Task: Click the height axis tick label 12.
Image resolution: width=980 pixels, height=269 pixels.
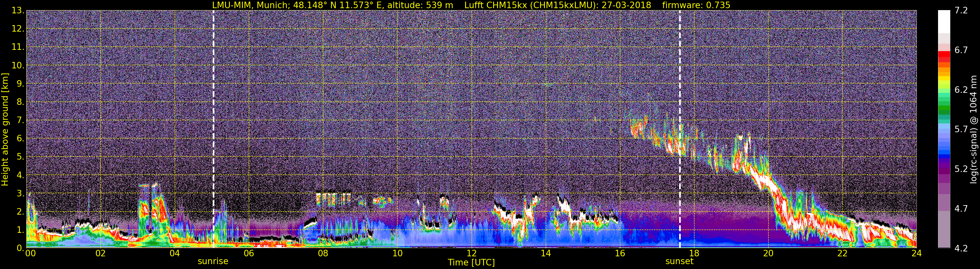Action: point(18,29)
